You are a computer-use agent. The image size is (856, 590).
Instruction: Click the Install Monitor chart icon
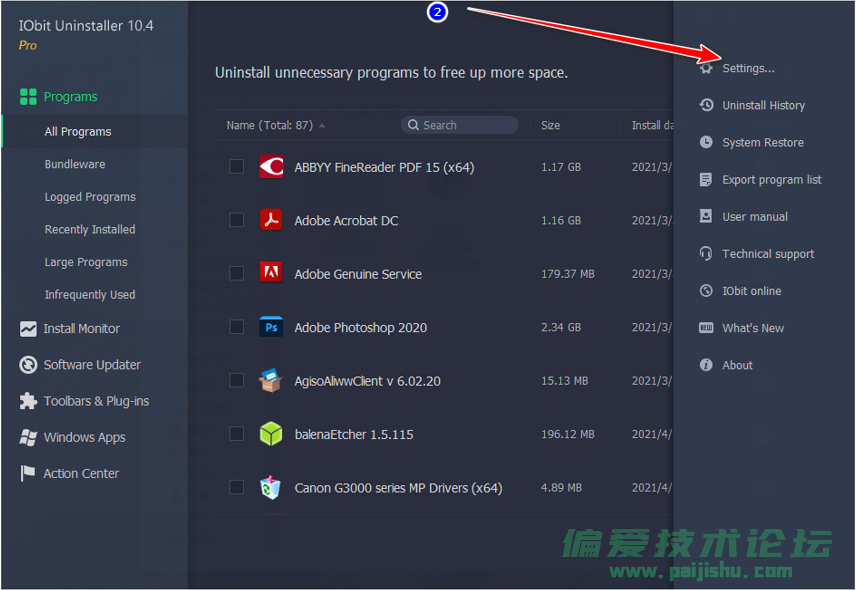[x=28, y=329]
